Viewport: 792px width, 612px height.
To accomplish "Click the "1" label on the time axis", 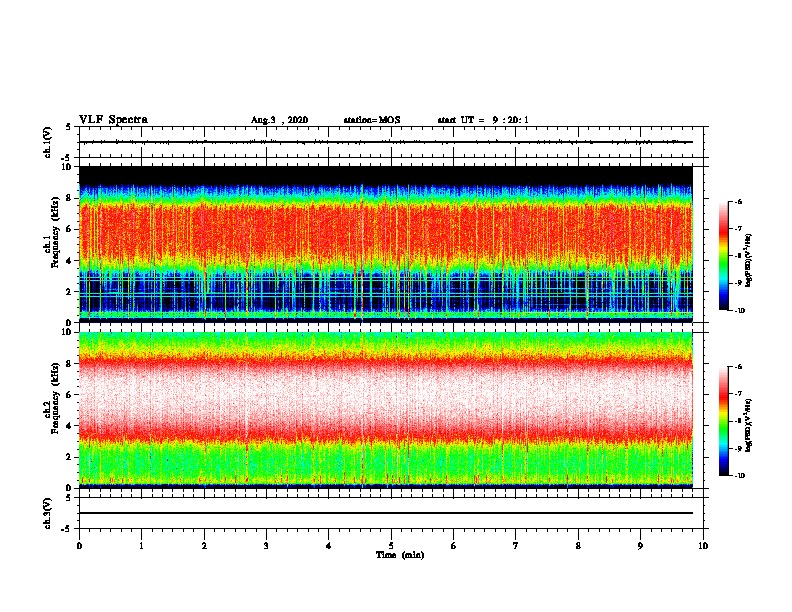I will click(x=141, y=545).
